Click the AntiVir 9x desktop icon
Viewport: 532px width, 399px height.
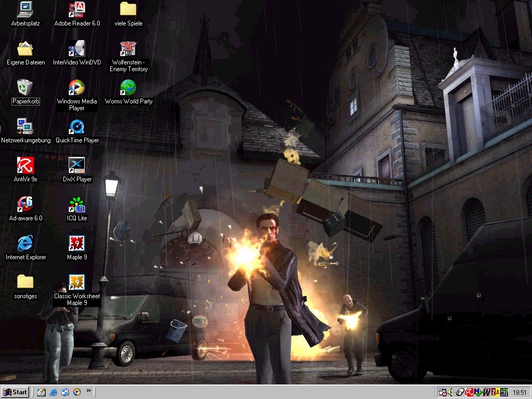point(25,166)
